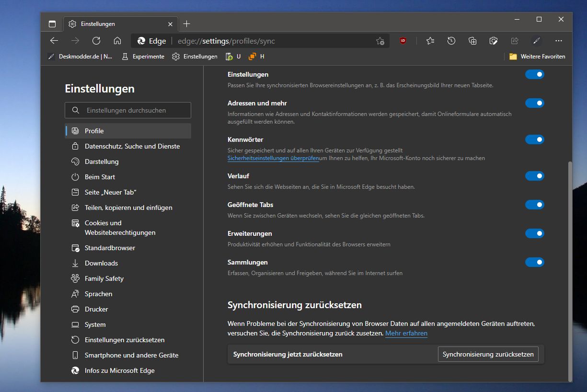Screen dimensions: 587x392
Task: Toggle the Adressen und mehr sync switch
Action: click(x=535, y=103)
